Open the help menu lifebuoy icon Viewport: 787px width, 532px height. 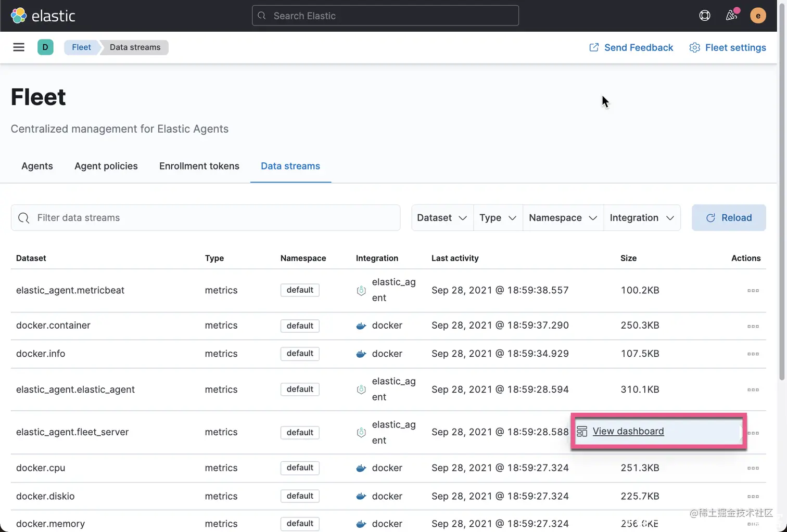click(x=705, y=16)
